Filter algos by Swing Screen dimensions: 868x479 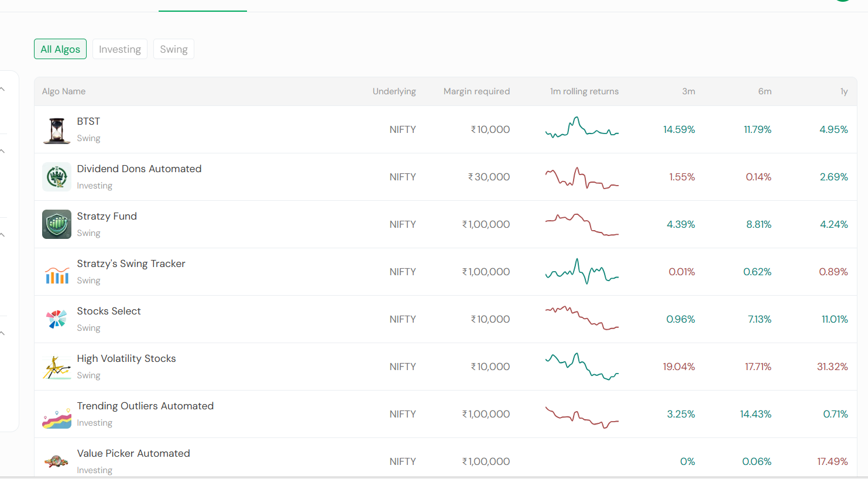click(x=174, y=49)
